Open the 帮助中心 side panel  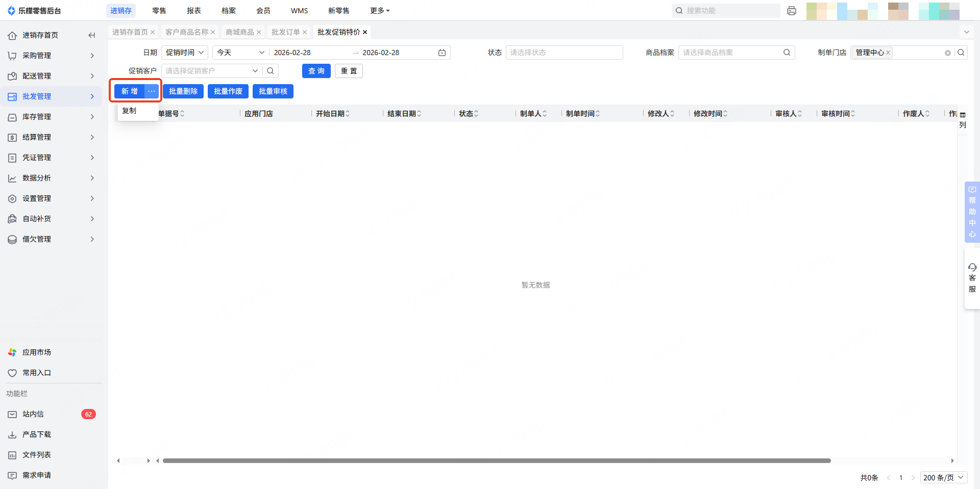coord(972,212)
